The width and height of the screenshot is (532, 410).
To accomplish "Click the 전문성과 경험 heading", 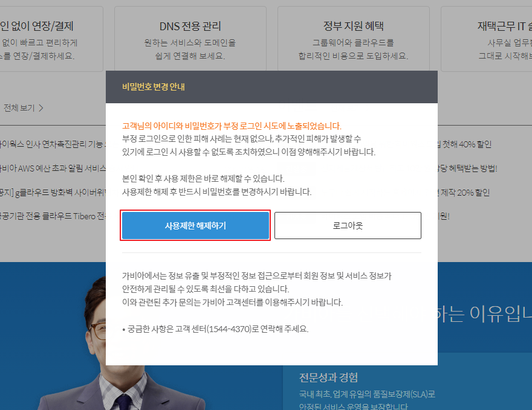I will point(328,377).
